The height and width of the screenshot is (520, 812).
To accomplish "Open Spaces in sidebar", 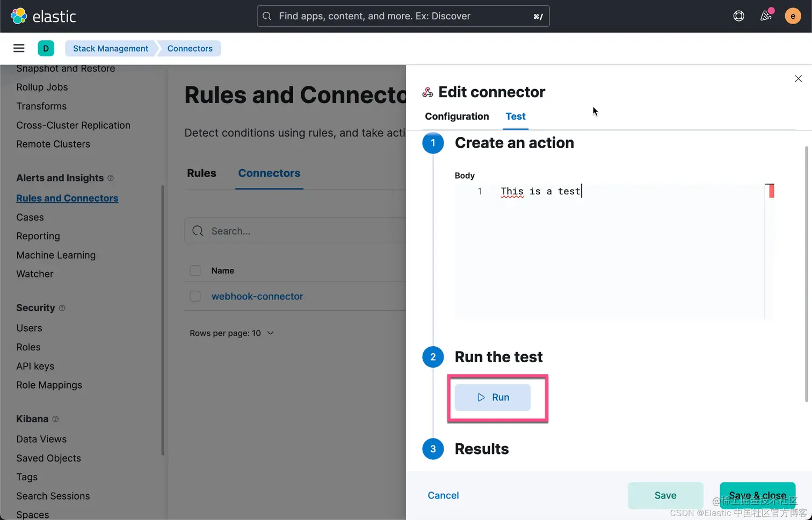I will pyautogui.click(x=33, y=515).
